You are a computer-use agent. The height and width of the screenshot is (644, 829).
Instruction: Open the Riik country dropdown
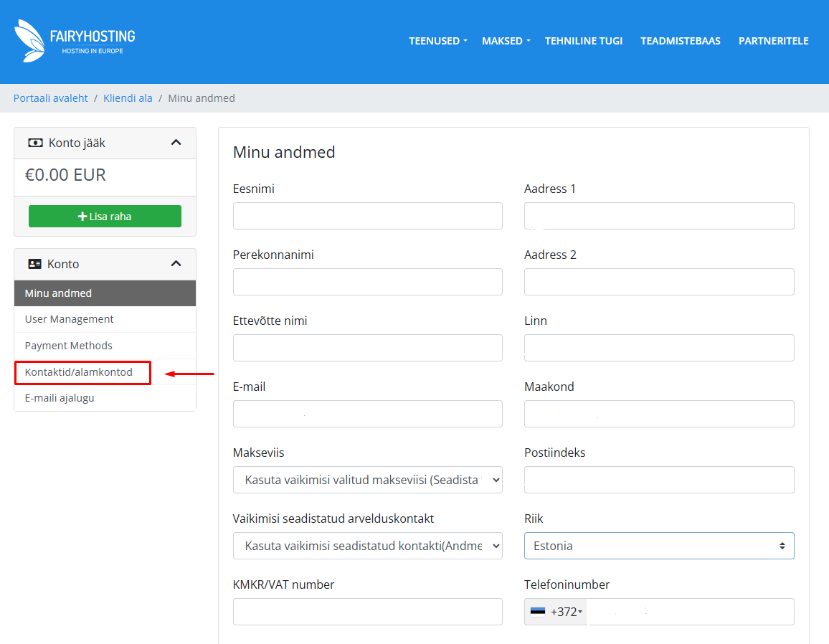[x=659, y=546]
